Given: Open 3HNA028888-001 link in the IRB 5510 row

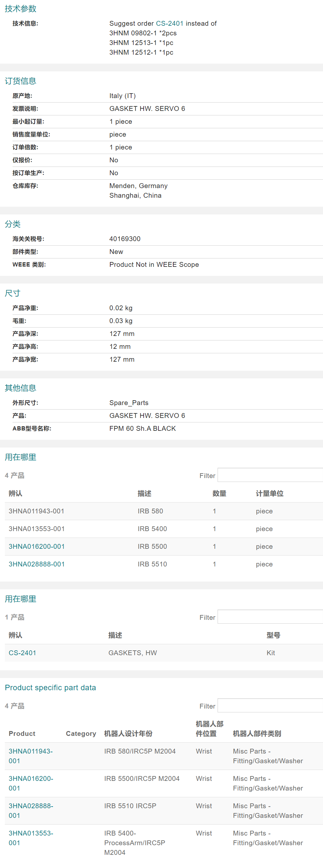Looking at the screenshot, I should [36, 564].
